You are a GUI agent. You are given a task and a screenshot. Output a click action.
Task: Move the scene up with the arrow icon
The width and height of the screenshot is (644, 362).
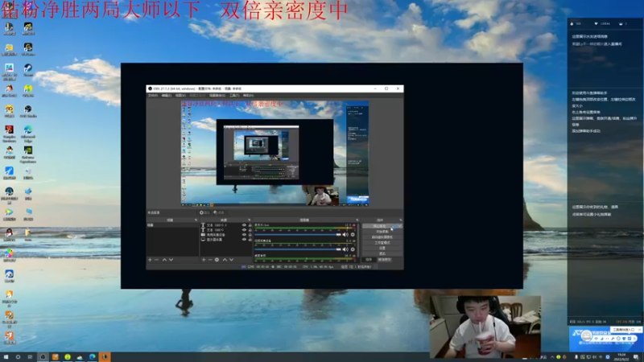pos(164,260)
